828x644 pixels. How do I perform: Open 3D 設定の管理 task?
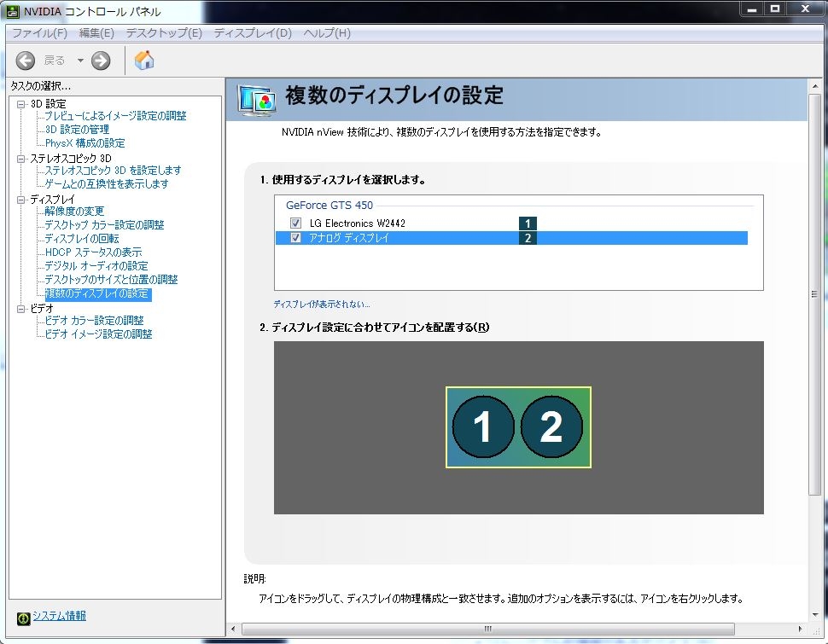coord(77,130)
